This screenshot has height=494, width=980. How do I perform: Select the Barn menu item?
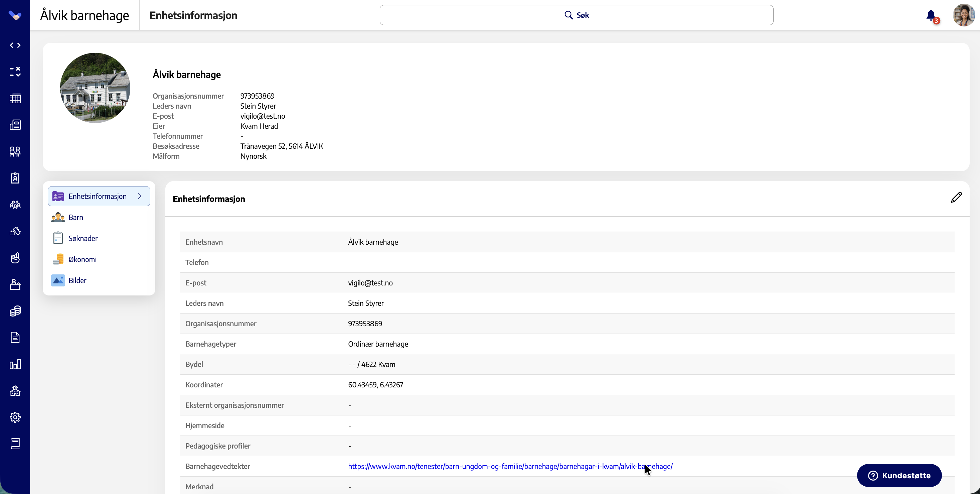pyautogui.click(x=76, y=217)
